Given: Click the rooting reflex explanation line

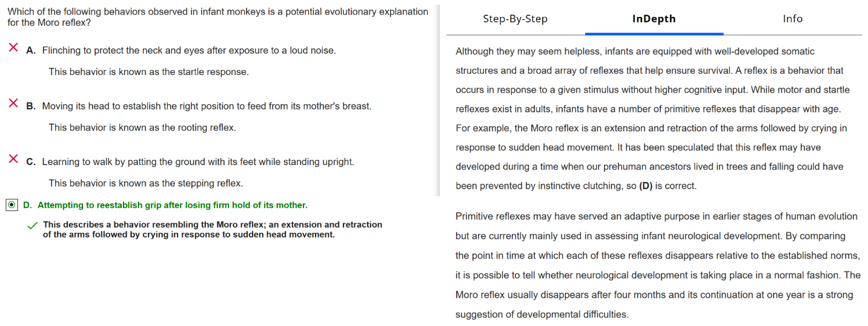Looking at the screenshot, I should pyautogui.click(x=142, y=128).
